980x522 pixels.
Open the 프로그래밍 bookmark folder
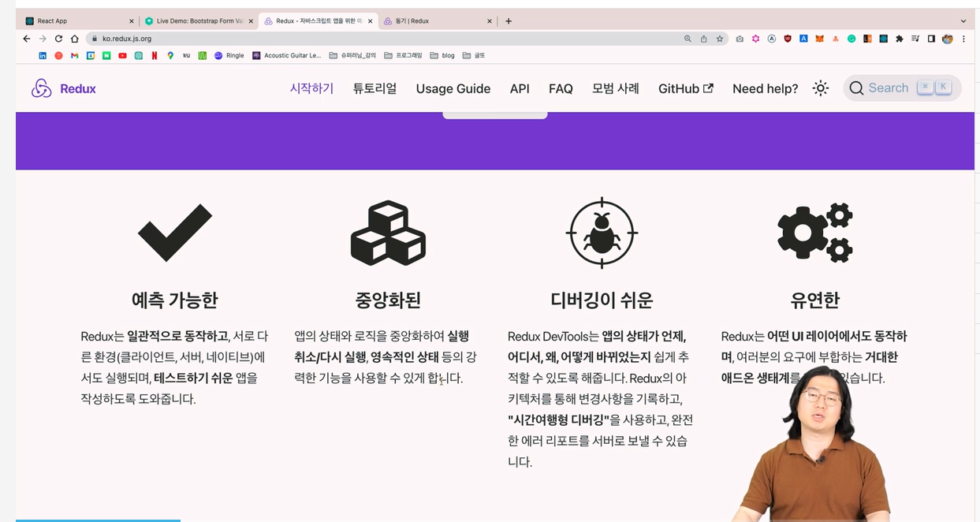click(x=404, y=55)
